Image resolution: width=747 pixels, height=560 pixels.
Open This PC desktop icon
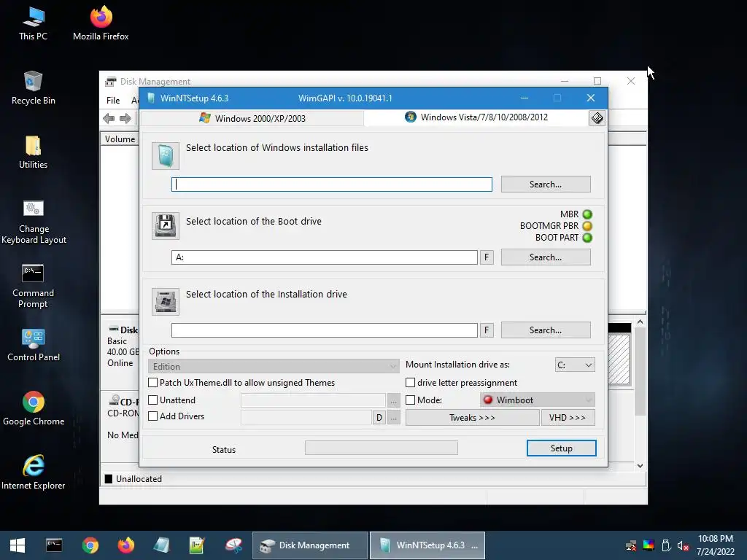[33, 24]
